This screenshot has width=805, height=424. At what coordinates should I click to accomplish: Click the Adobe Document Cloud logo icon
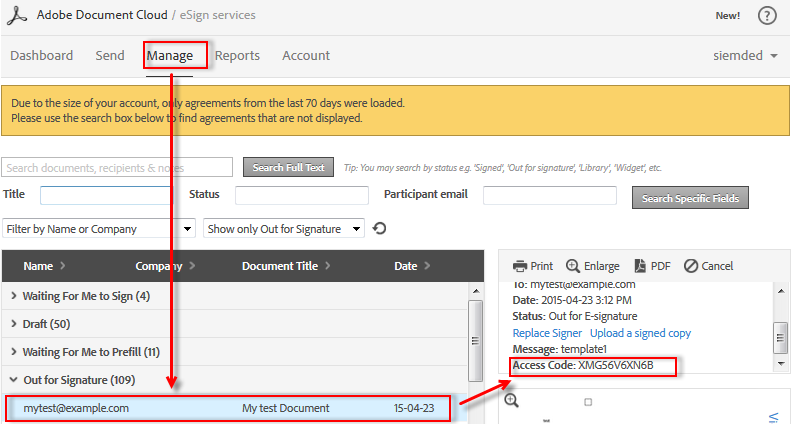(x=20, y=16)
